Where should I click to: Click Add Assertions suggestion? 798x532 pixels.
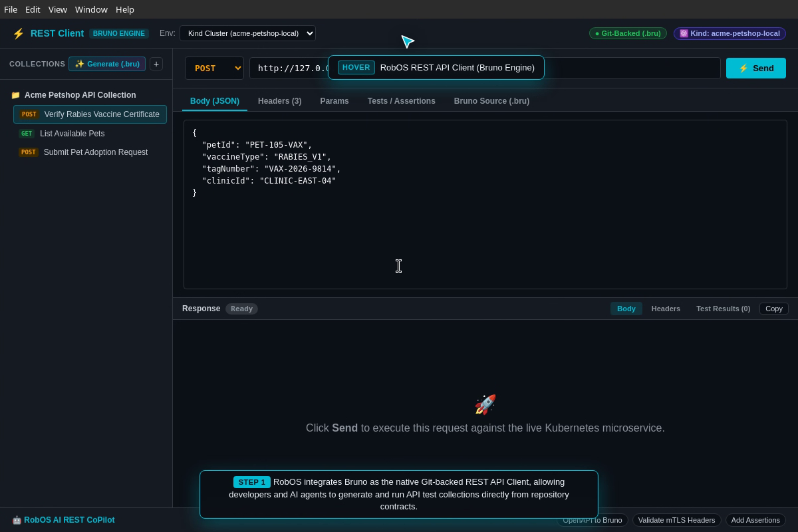pos(755,520)
